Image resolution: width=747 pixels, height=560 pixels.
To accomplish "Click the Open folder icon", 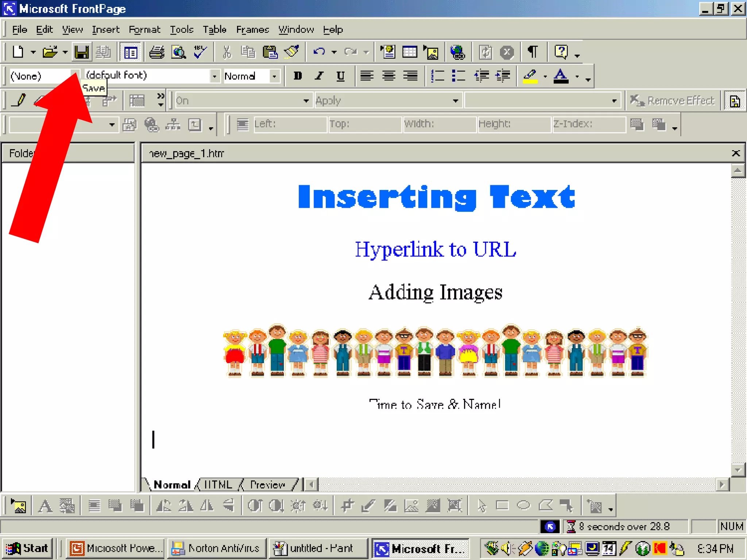I will tap(50, 52).
